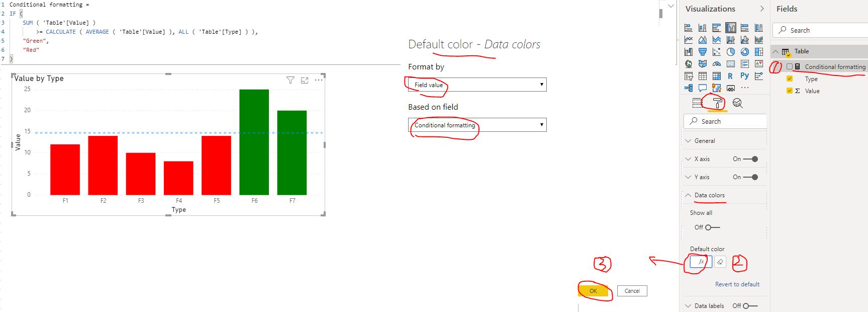
Task: Add a filled map visual
Action: pyautogui.click(x=703, y=64)
